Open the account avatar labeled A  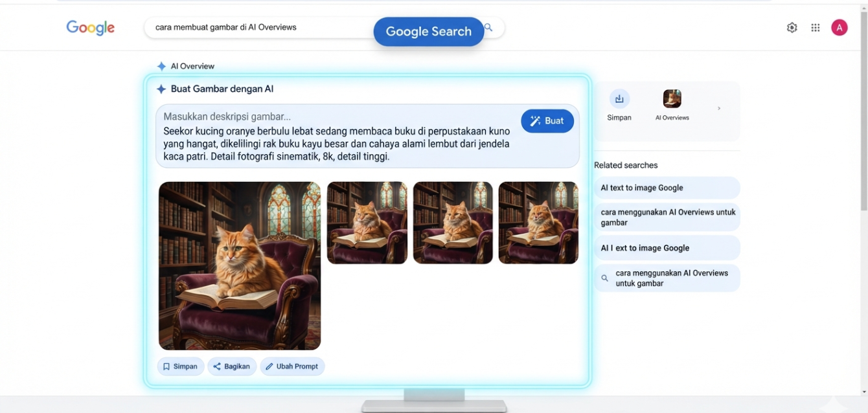pos(839,27)
